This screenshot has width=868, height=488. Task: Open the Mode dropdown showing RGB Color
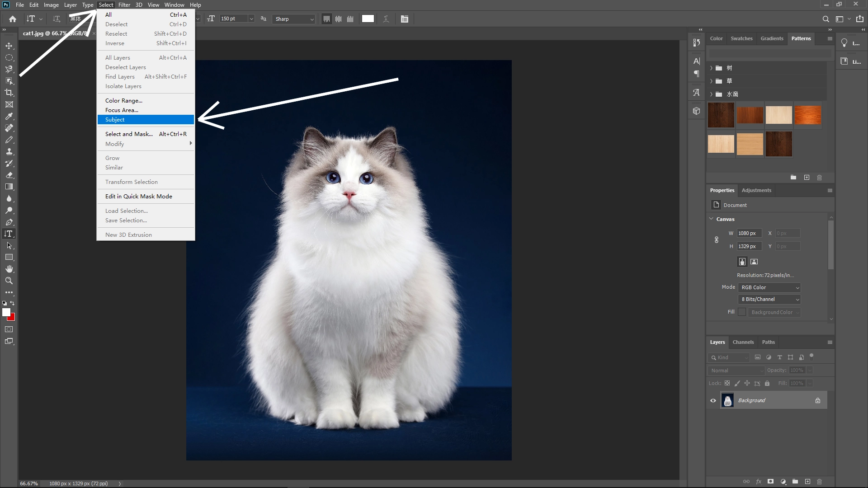(769, 287)
